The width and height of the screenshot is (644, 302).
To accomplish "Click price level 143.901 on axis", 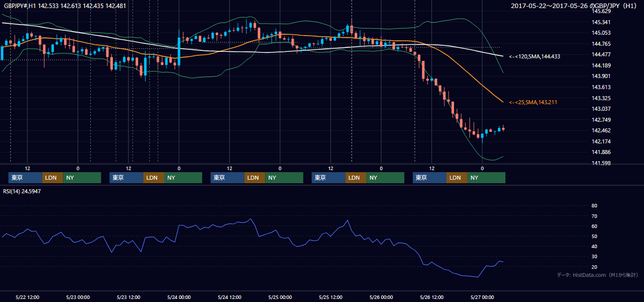I will [x=601, y=76].
